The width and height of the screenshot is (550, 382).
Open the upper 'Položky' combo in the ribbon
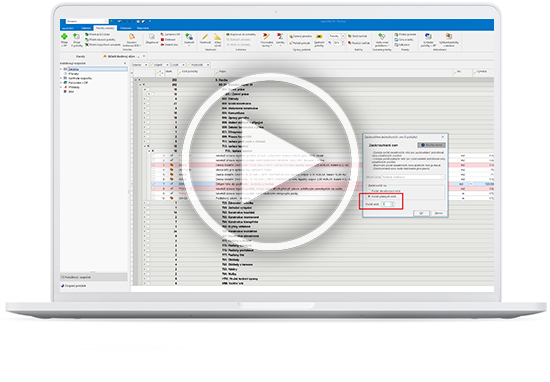pyautogui.click(x=336, y=36)
